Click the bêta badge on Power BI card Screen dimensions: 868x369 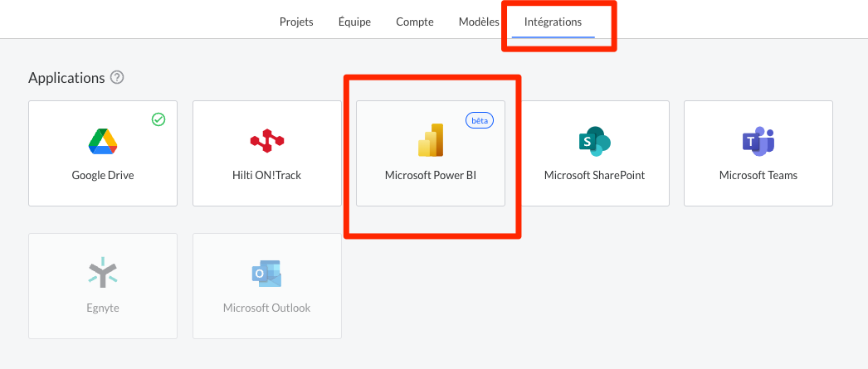(x=480, y=120)
